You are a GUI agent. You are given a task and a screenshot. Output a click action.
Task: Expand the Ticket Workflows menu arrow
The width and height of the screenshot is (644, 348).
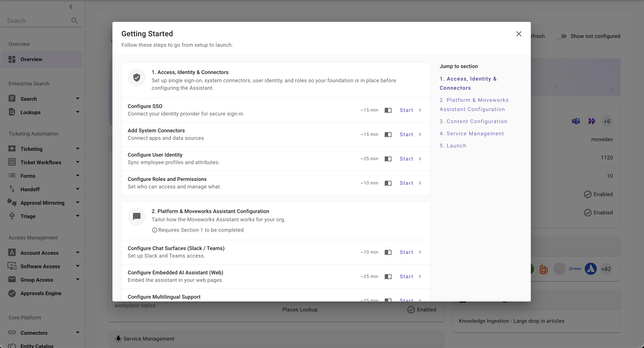click(x=78, y=162)
